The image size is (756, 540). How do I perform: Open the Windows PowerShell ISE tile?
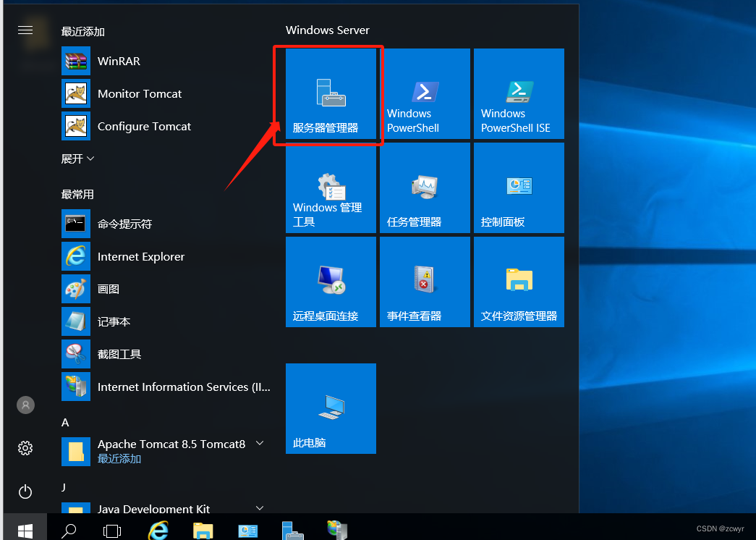click(519, 93)
